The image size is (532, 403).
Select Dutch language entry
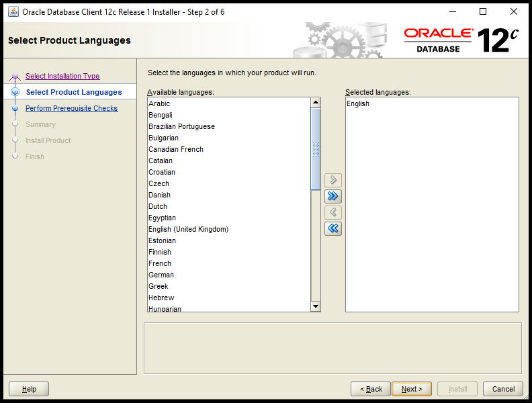pyautogui.click(x=229, y=206)
